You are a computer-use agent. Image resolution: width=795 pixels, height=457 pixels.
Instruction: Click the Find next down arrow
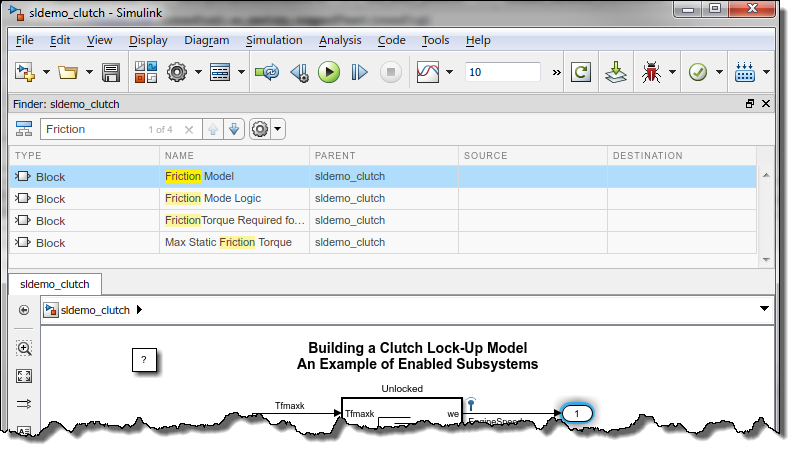coord(234,129)
